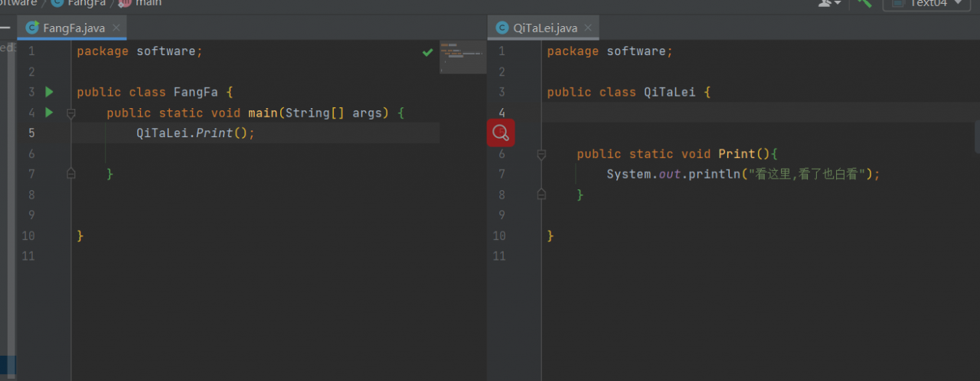The image size is (980, 381).
Task: Open the Text04 run configuration dropdown
Action: click(926, 3)
